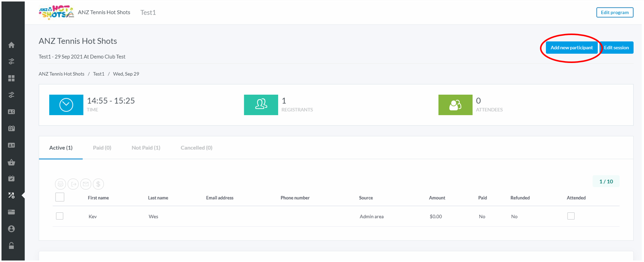This screenshot has height=262, width=644.
Task: Open the calendar checkmark sidebar icon
Action: tap(12, 179)
